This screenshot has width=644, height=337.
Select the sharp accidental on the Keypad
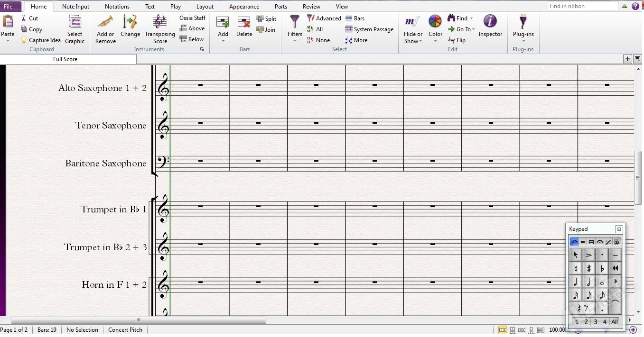(x=589, y=268)
